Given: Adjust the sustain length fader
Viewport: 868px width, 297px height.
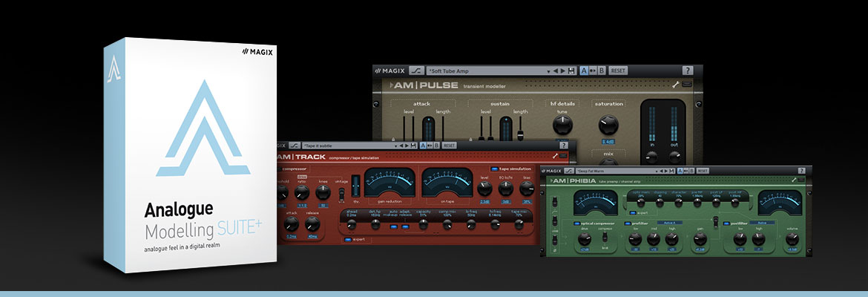Looking at the screenshot, I should 520,135.
